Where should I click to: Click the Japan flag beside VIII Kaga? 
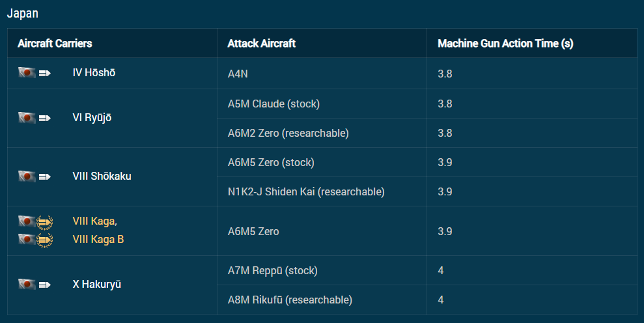coord(27,221)
